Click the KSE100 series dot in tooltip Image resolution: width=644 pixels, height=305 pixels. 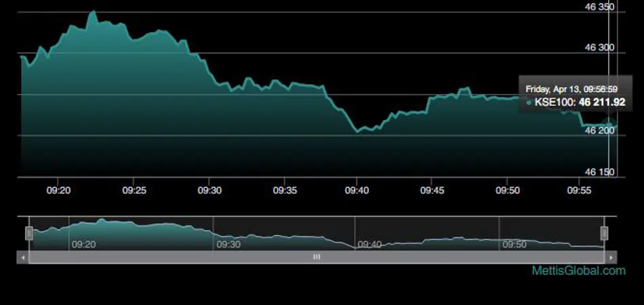(529, 103)
